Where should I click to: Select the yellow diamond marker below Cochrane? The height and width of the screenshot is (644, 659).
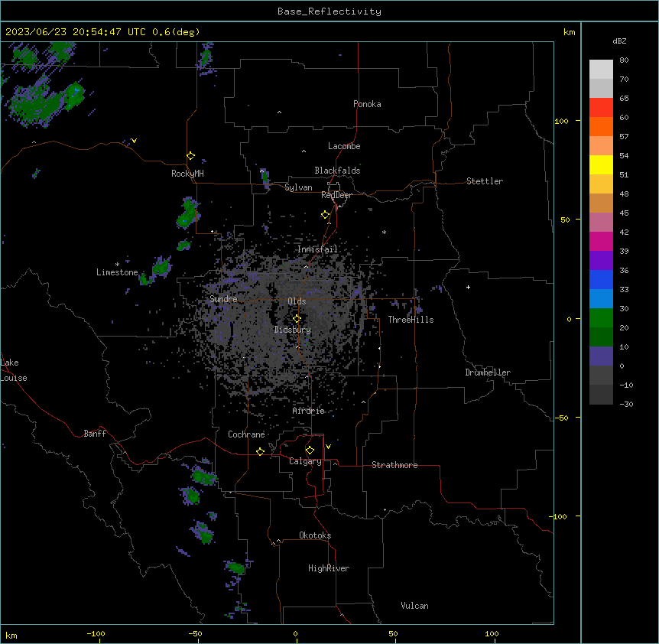(x=260, y=451)
